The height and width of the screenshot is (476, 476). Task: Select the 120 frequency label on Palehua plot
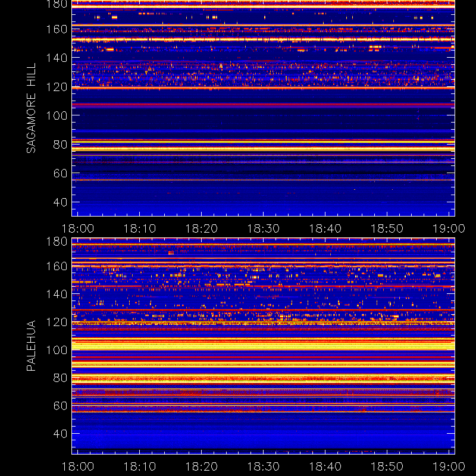pos(57,322)
